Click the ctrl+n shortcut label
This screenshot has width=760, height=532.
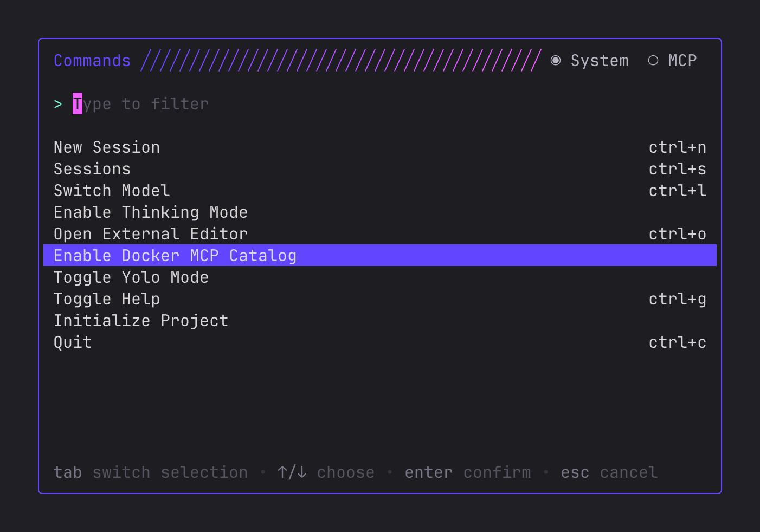click(677, 147)
